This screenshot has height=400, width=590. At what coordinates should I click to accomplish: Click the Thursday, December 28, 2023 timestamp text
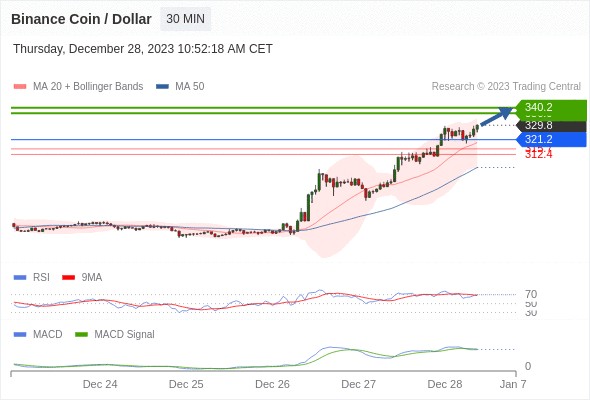(143, 49)
